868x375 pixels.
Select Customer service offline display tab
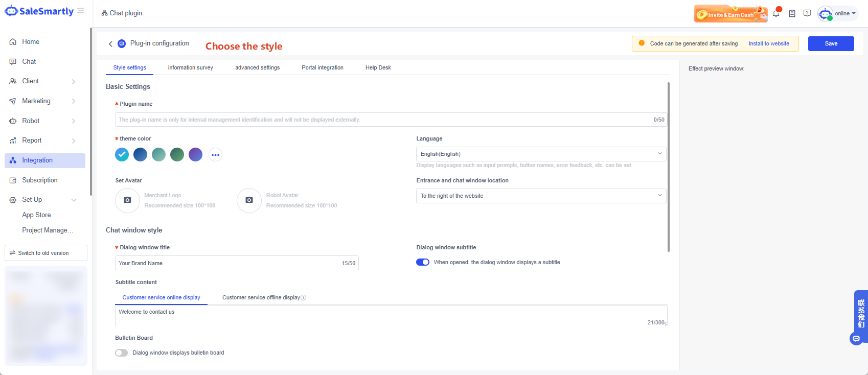pos(261,297)
